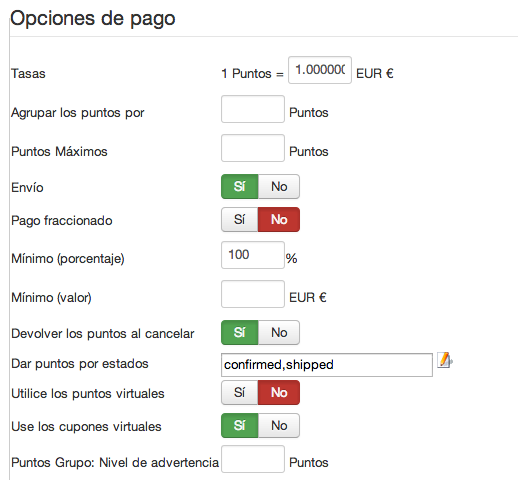Focus the Mínimo (valor) EUR field

(x=253, y=294)
